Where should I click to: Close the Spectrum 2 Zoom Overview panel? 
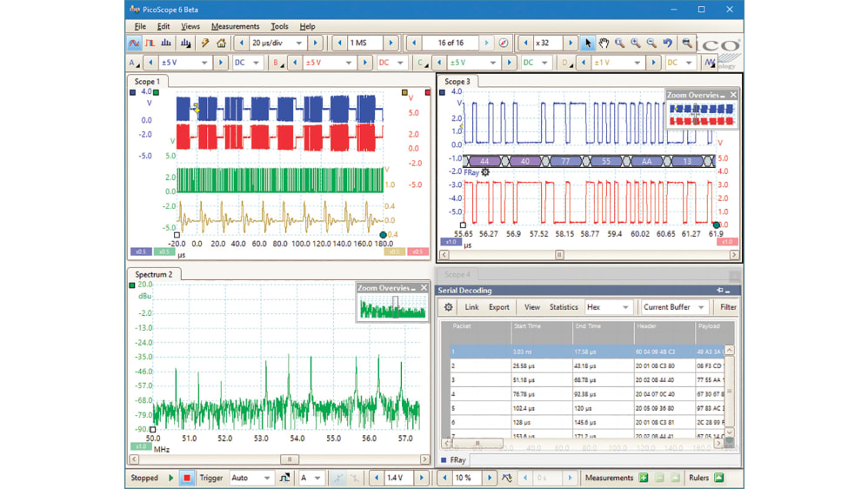tap(424, 288)
